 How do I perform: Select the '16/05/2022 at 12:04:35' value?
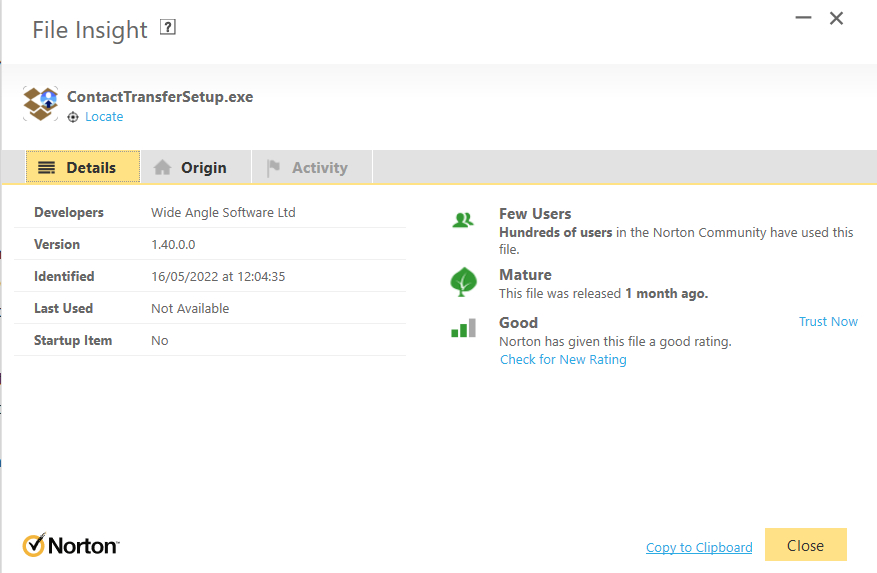coord(218,276)
